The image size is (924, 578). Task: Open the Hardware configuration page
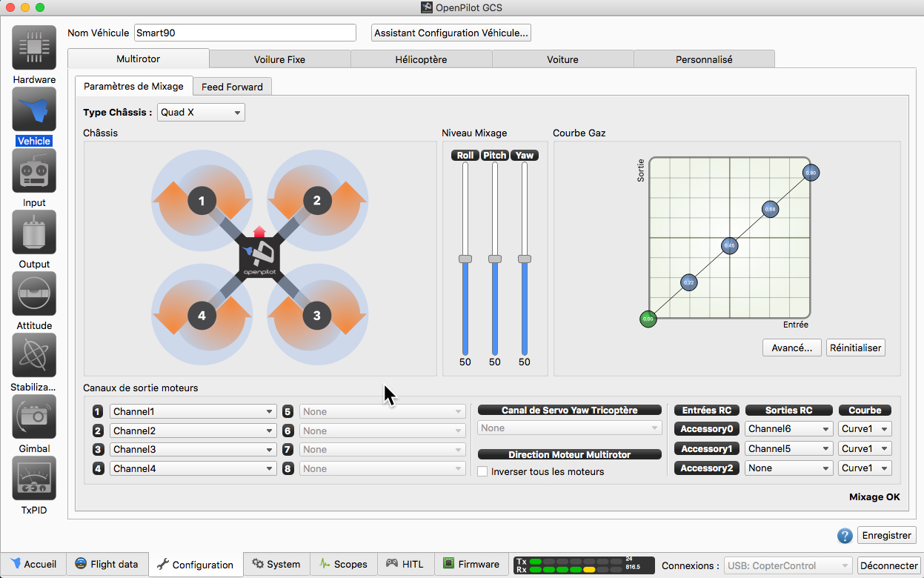click(x=34, y=48)
